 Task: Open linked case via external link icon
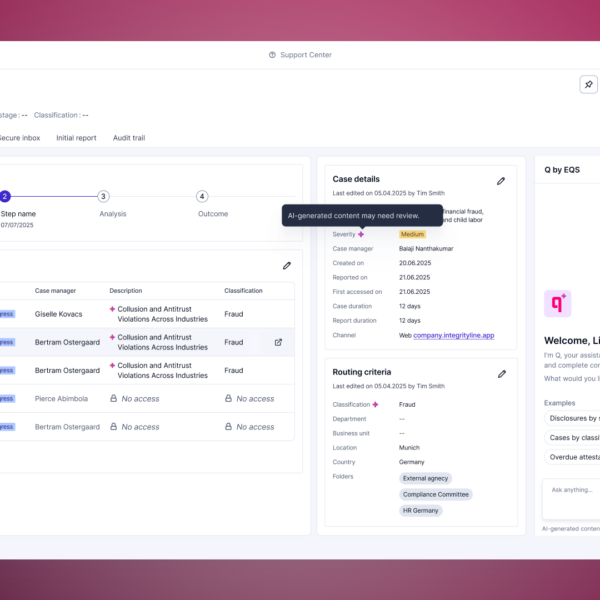click(278, 342)
